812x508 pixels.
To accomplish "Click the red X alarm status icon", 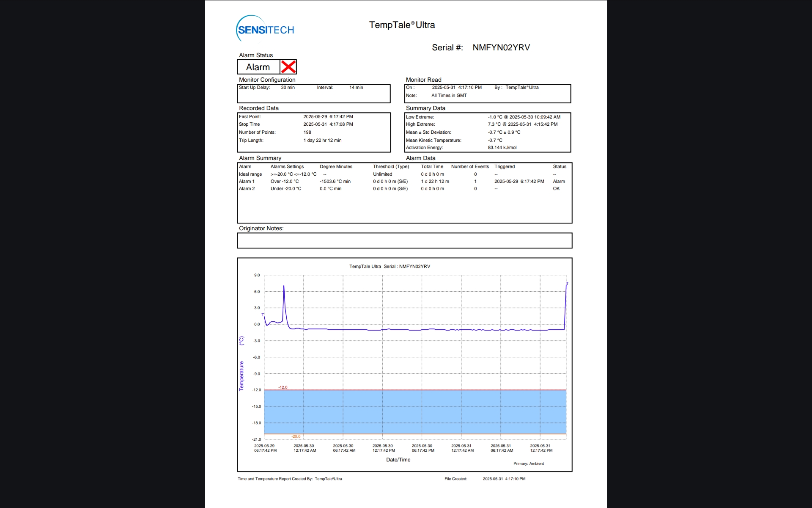I will point(288,67).
